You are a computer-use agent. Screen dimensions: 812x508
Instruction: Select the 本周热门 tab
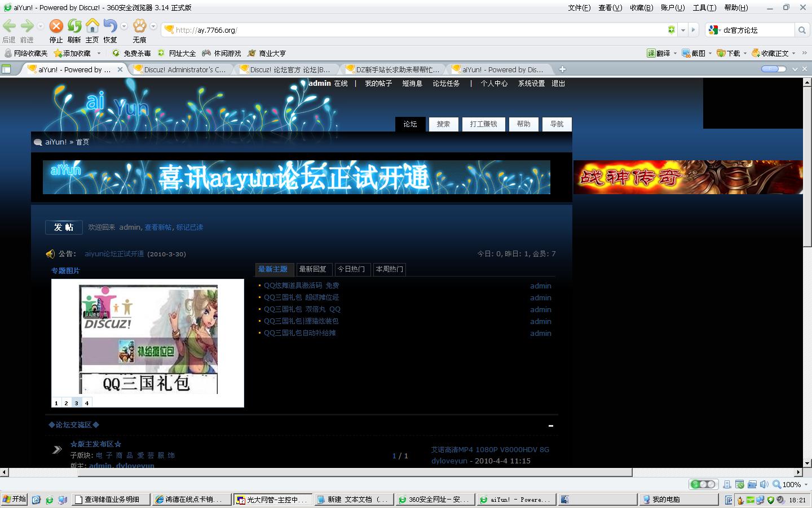390,269
